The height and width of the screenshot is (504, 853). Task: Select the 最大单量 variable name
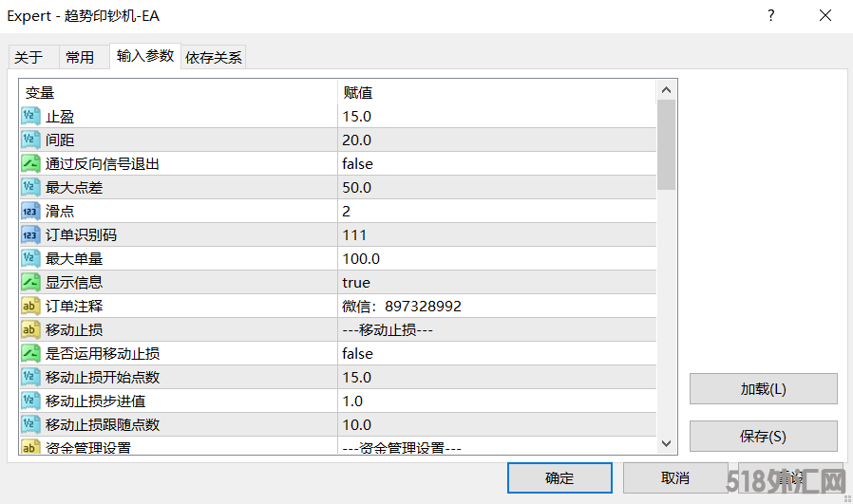pos(74,259)
